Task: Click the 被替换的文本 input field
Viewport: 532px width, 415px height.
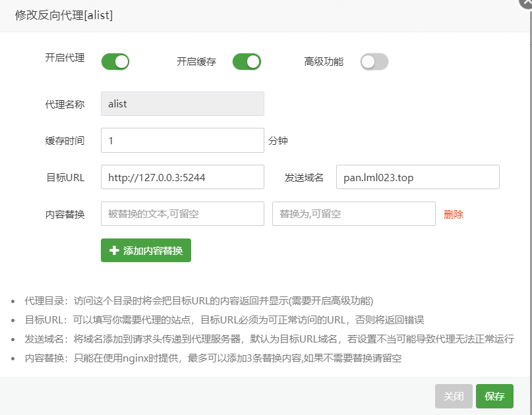Action: coord(182,214)
